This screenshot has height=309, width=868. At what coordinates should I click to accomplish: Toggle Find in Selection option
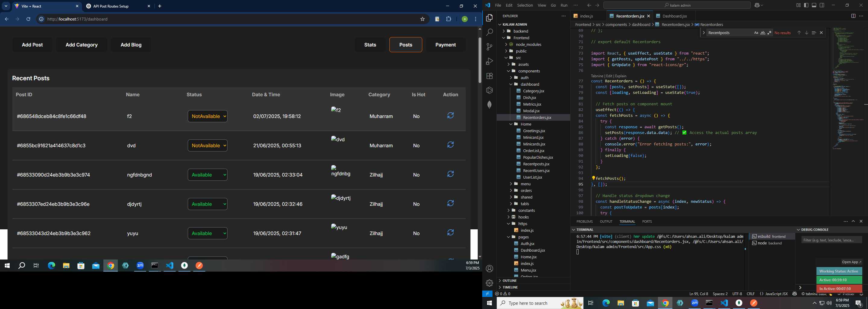[814, 33]
